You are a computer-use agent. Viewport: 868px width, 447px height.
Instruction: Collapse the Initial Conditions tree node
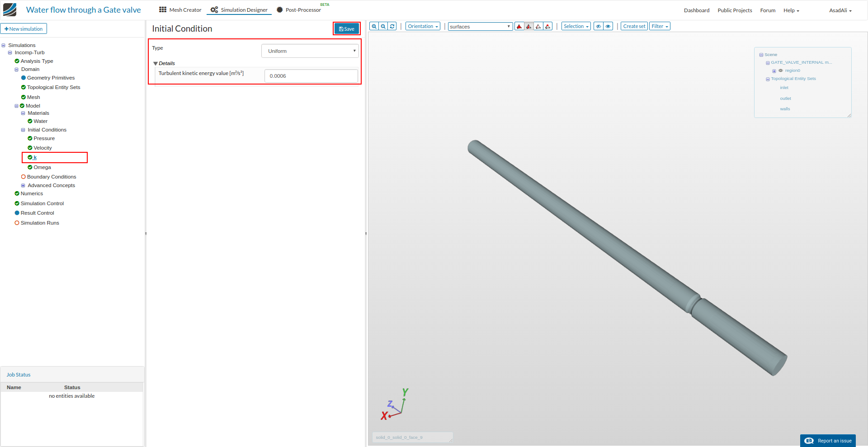click(x=23, y=130)
